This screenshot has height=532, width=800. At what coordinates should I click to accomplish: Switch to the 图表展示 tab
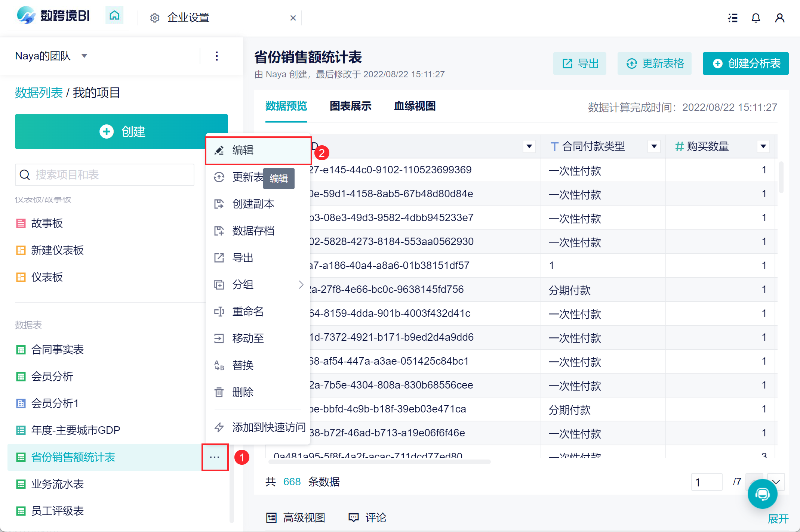tap(350, 106)
